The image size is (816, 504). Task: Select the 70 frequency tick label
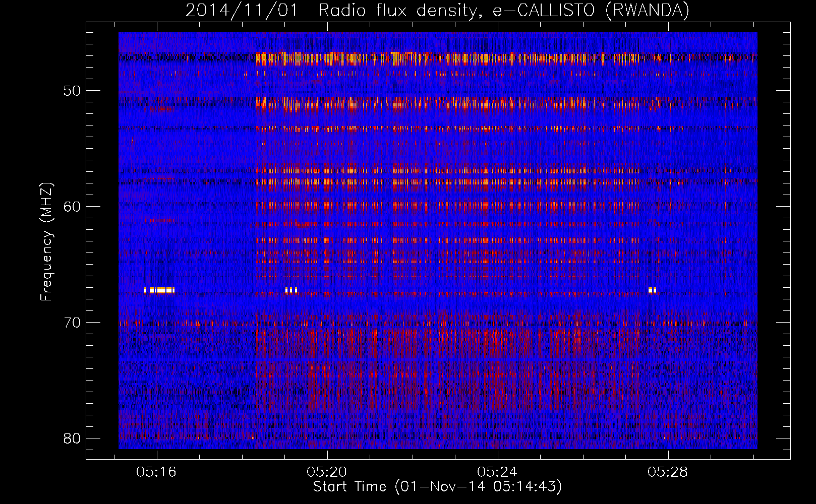72,323
